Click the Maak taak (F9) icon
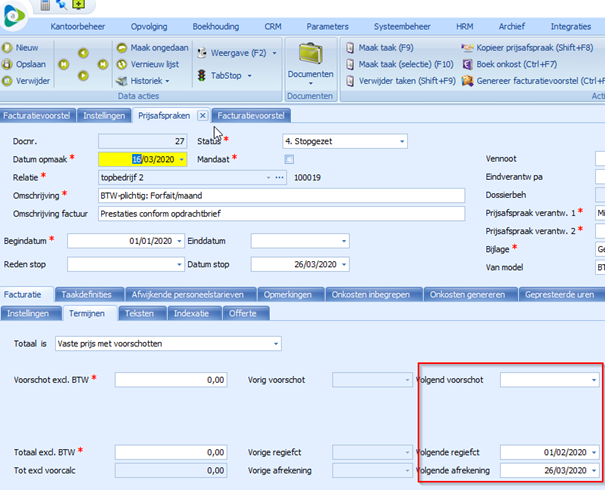The width and height of the screenshot is (605, 490). coord(350,47)
